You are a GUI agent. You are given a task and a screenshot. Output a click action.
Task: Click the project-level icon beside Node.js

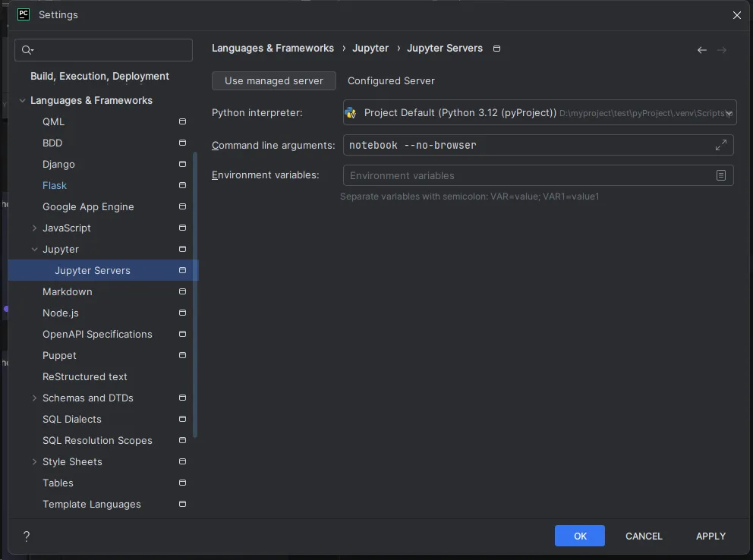point(182,313)
